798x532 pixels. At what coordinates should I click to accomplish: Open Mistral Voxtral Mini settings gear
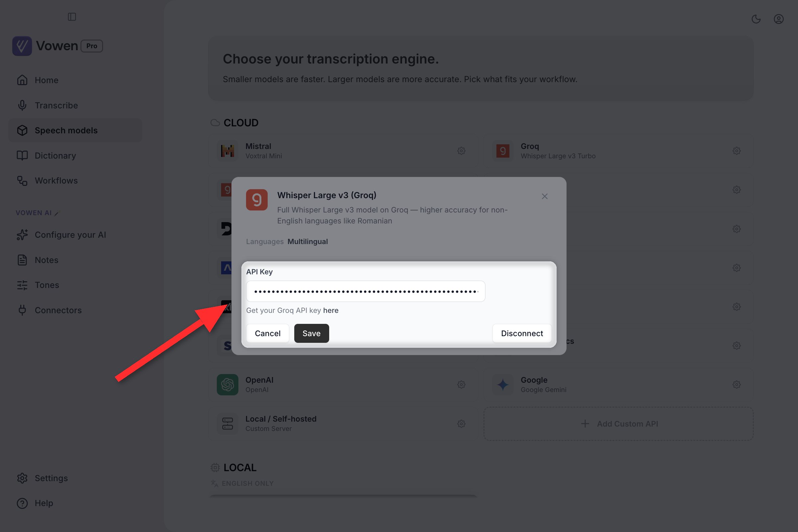461,151
